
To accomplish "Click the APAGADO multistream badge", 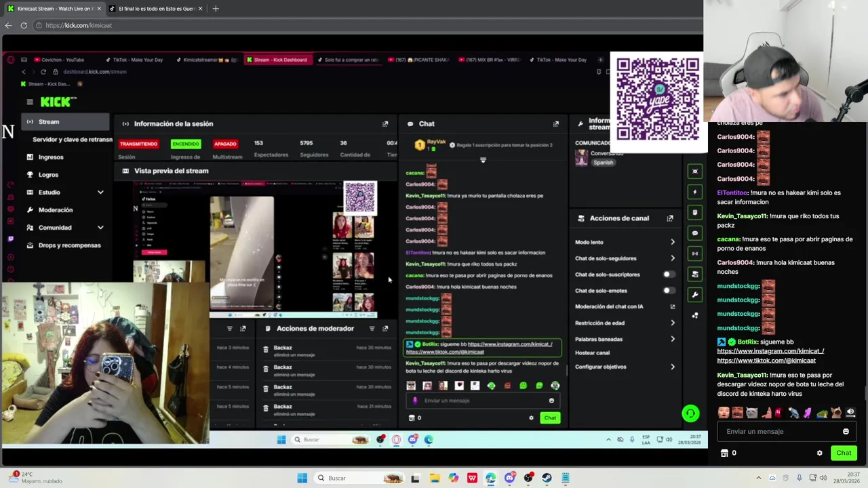I will pyautogui.click(x=225, y=144).
